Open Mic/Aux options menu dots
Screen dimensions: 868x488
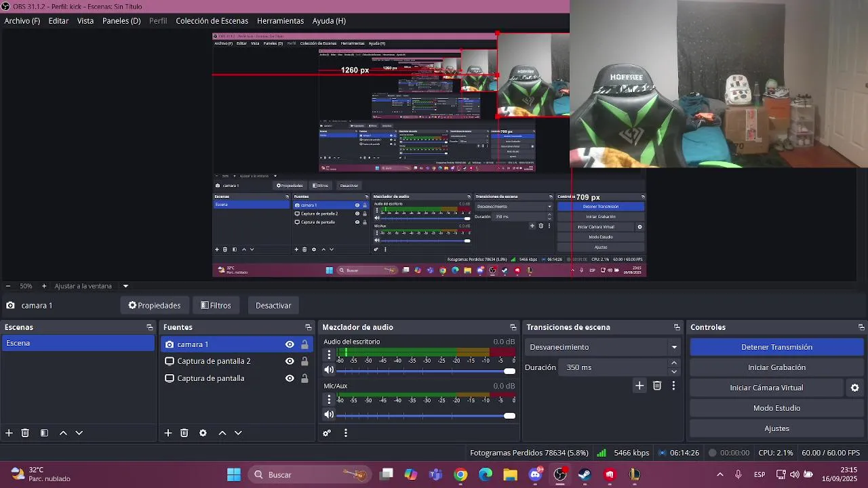click(x=329, y=399)
